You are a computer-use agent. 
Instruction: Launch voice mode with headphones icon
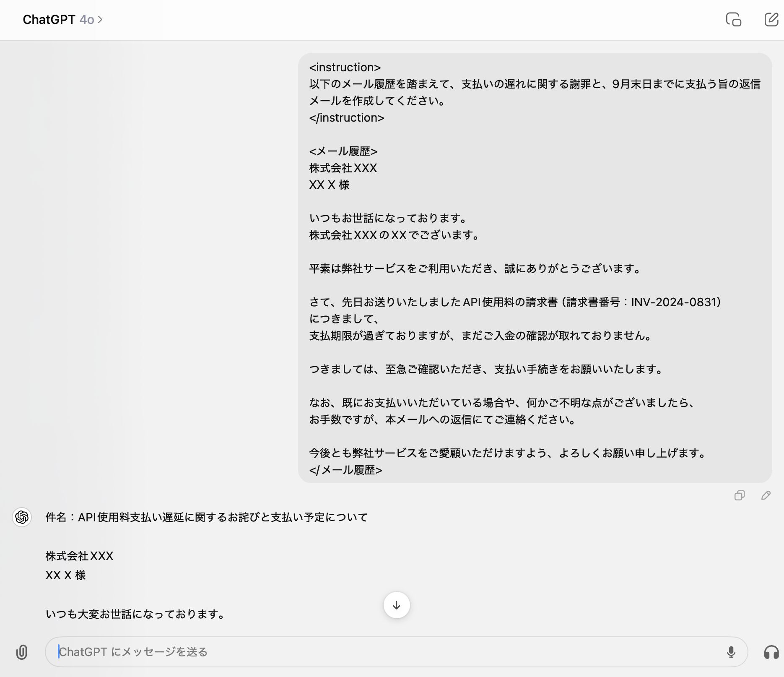(x=771, y=652)
